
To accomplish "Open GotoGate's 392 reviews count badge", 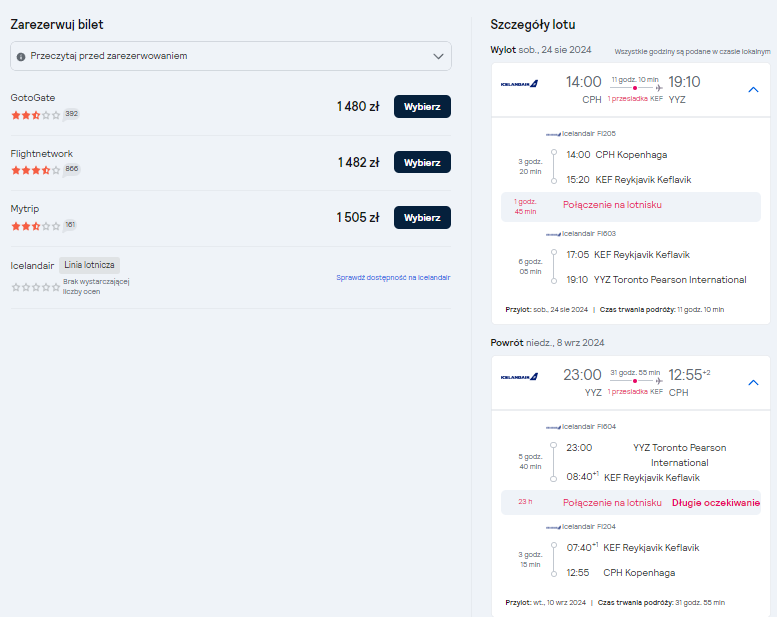I will [71, 114].
